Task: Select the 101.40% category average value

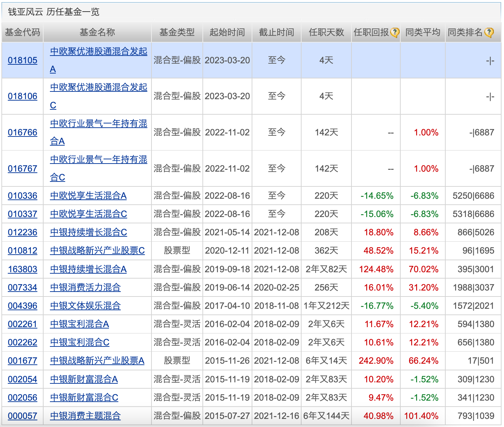Action: point(421,416)
